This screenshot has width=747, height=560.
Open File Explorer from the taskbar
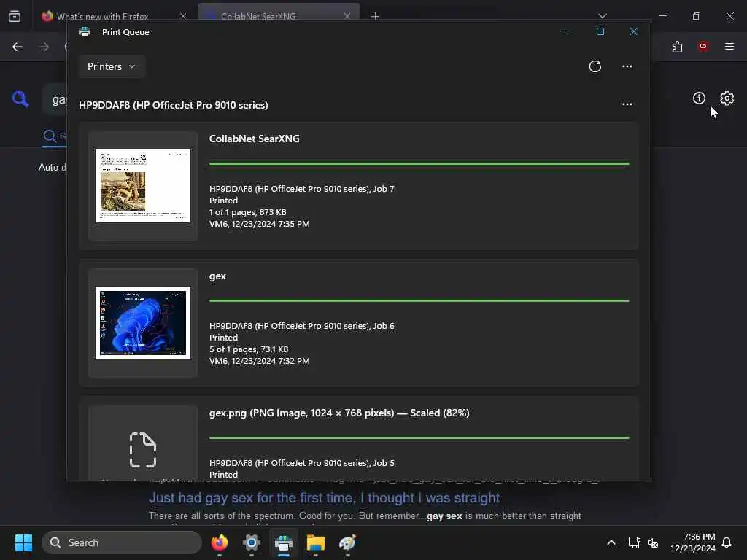click(315, 542)
